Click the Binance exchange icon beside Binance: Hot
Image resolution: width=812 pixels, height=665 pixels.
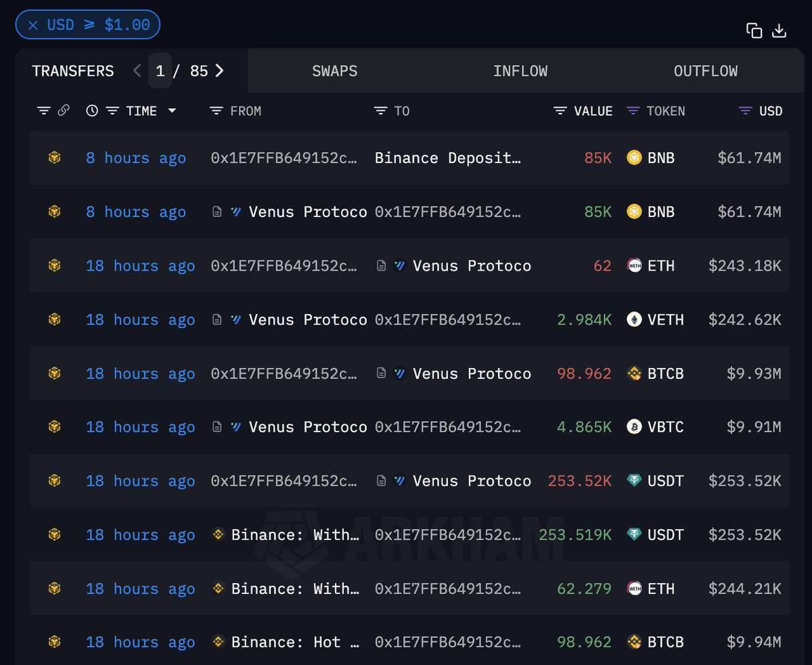218,642
